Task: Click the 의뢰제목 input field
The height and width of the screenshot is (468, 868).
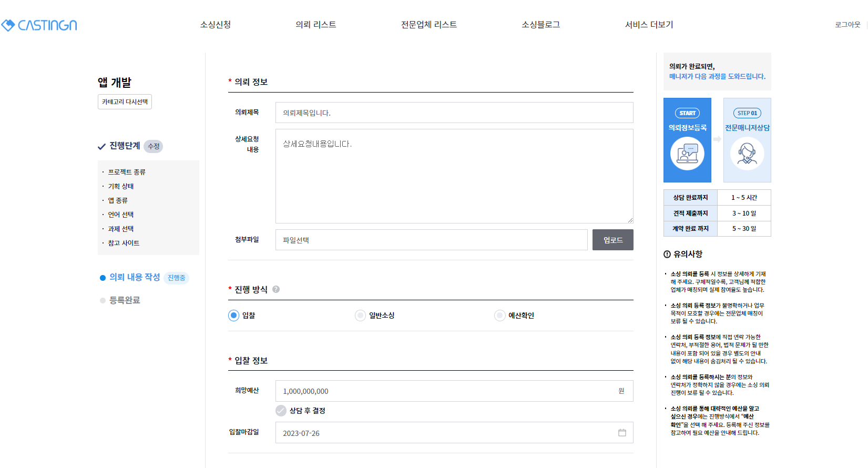Action: pos(454,113)
